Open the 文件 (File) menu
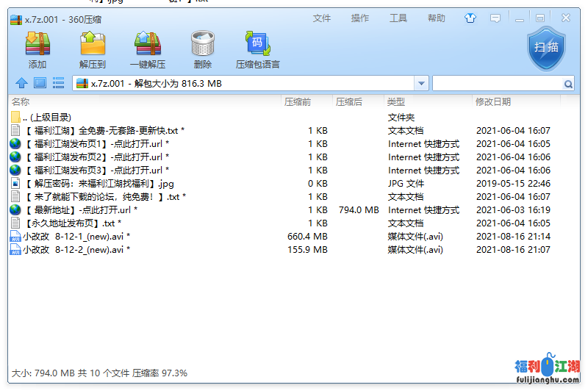Screen dimensions: 588x391 tap(322, 18)
